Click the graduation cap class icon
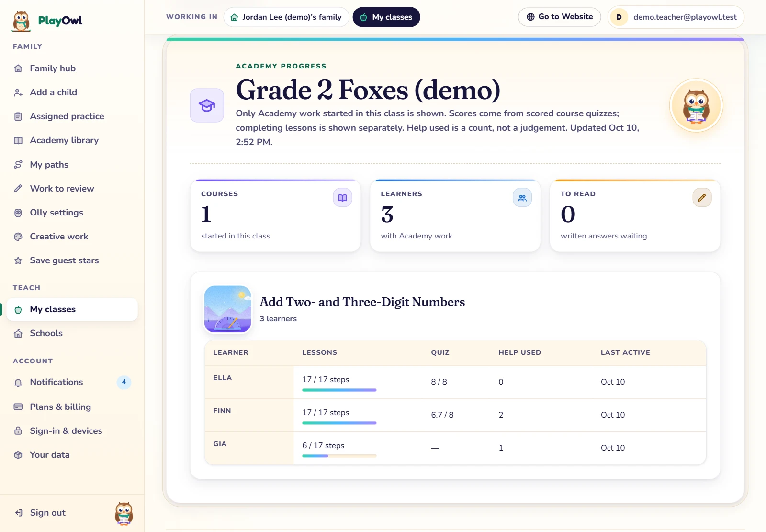The image size is (766, 532). 207,105
